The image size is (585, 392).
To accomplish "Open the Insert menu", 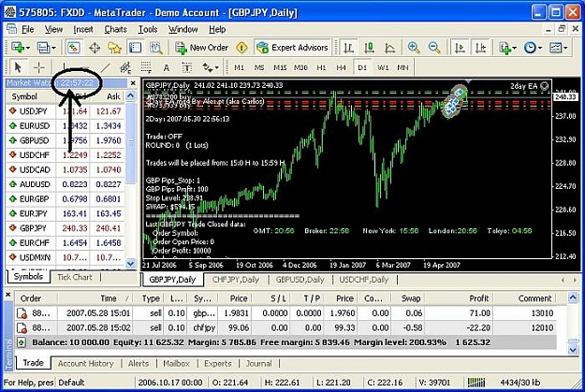I will (x=82, y=29).
